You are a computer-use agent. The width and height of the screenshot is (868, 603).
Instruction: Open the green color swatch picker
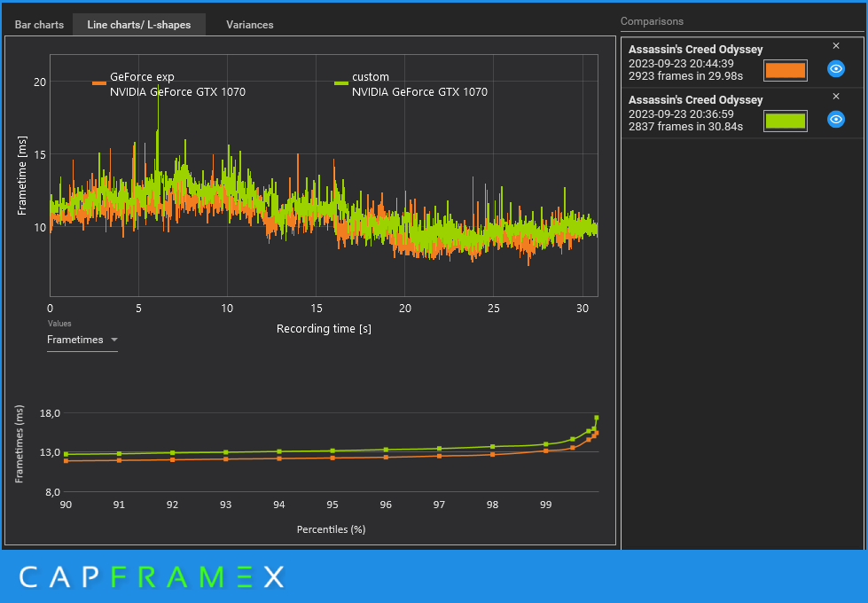785,121
